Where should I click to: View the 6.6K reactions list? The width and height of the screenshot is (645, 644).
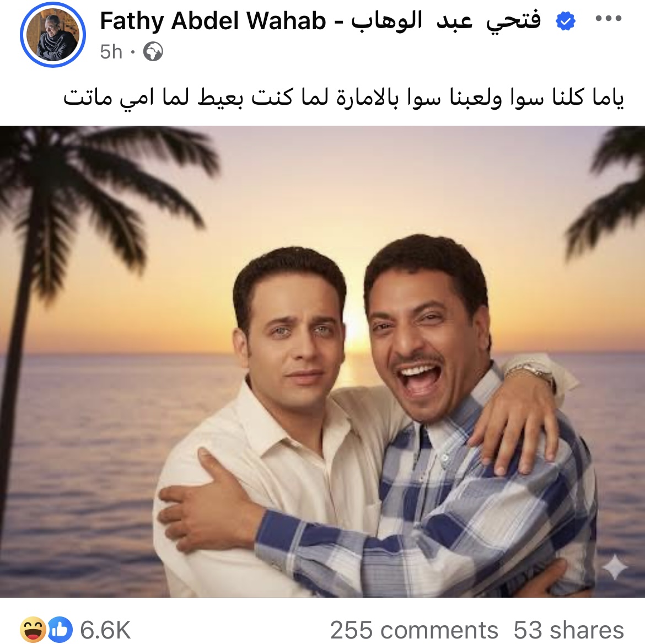coord(105,630)
